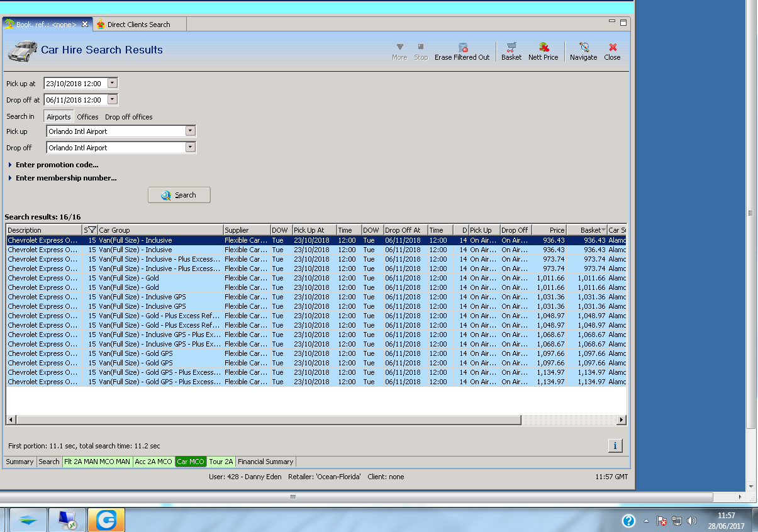Sort by Basket column header
This screenshot has height=532, width=758.
[587, 230]
